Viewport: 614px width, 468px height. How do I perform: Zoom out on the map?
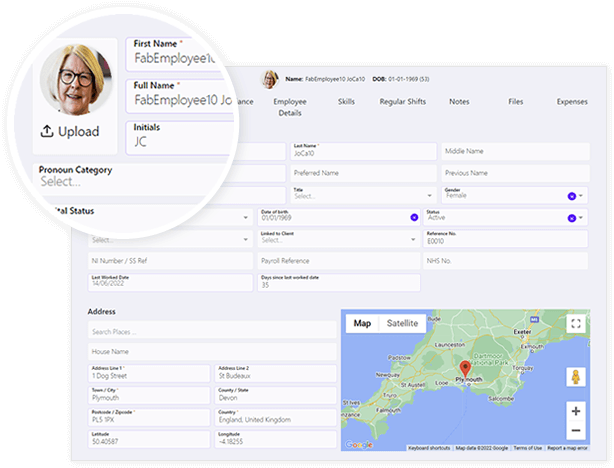(576, 430)
